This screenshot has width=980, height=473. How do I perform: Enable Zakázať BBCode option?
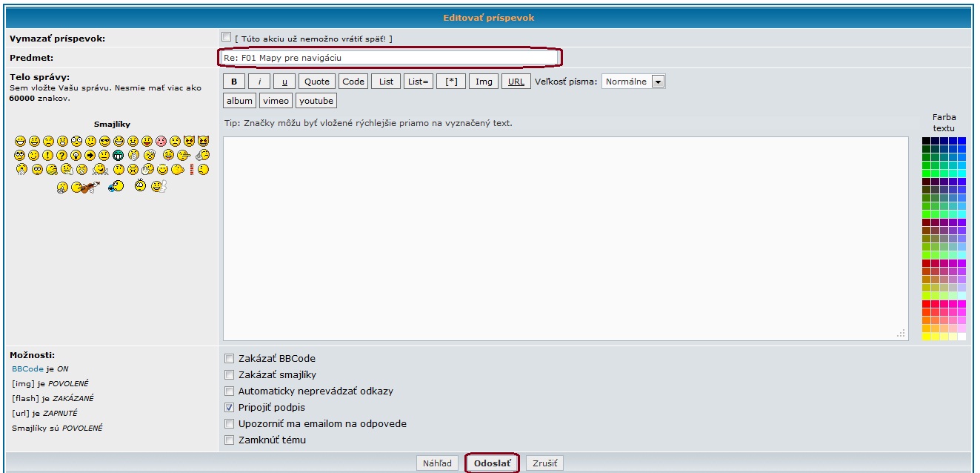pos(229,359)
